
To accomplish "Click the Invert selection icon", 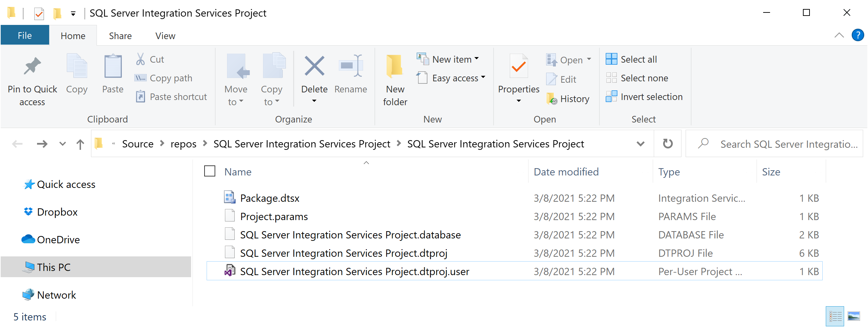I will [x=611, y=97].
